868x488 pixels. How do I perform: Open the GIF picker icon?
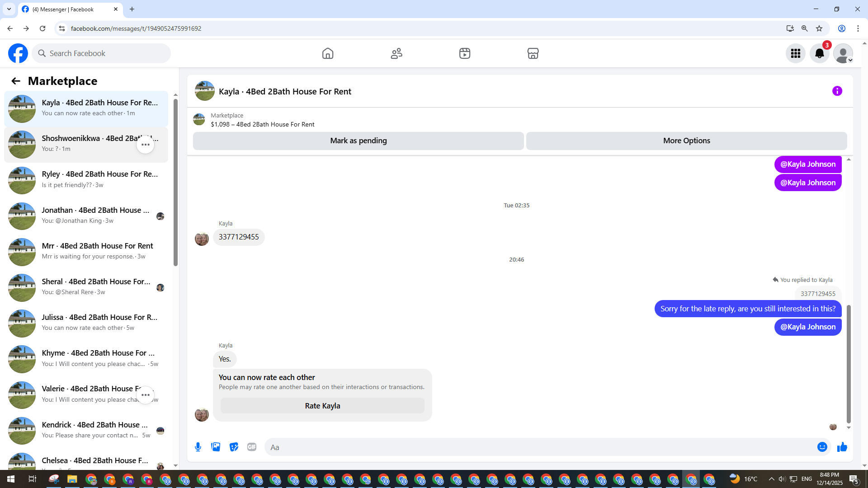(x=252, y=447)
